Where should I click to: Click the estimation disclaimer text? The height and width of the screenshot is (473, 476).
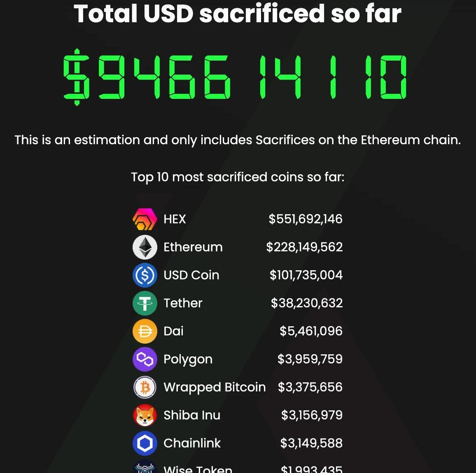tap(238, 140)
